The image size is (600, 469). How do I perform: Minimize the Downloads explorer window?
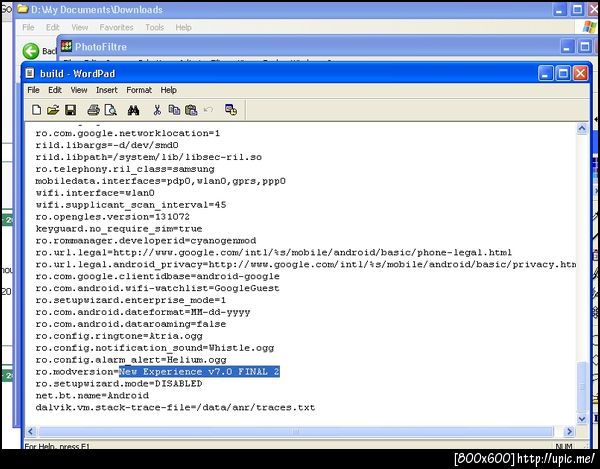(x=559, y=10)
